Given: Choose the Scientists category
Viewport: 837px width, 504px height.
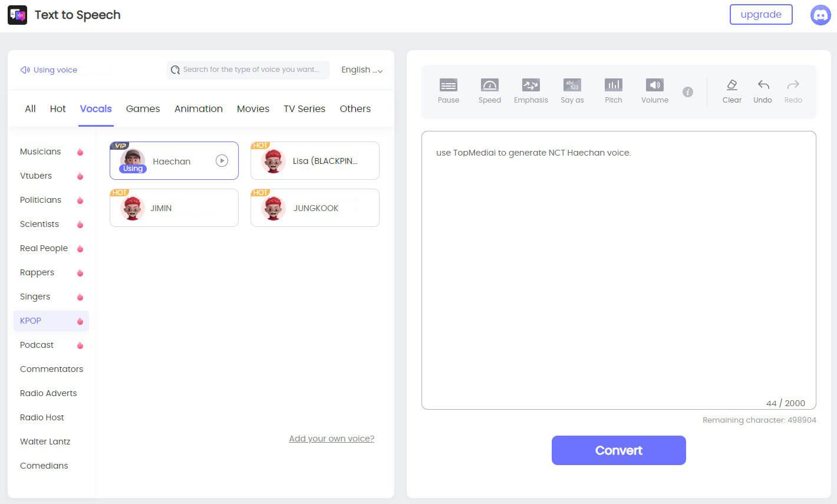Looking at the screenshot, I should [x=39, y=224].
